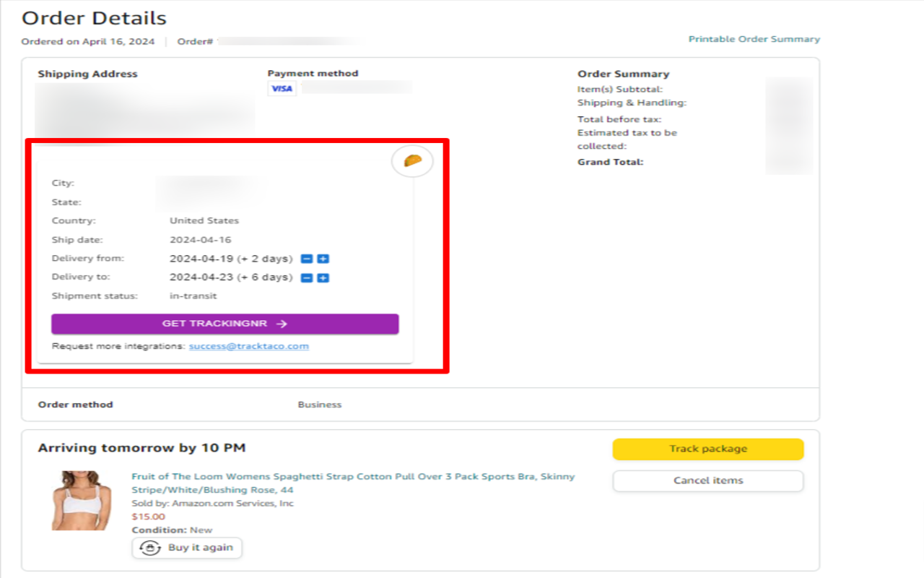Click the GET TRACKINGNR button

click(x=225, y=324)
